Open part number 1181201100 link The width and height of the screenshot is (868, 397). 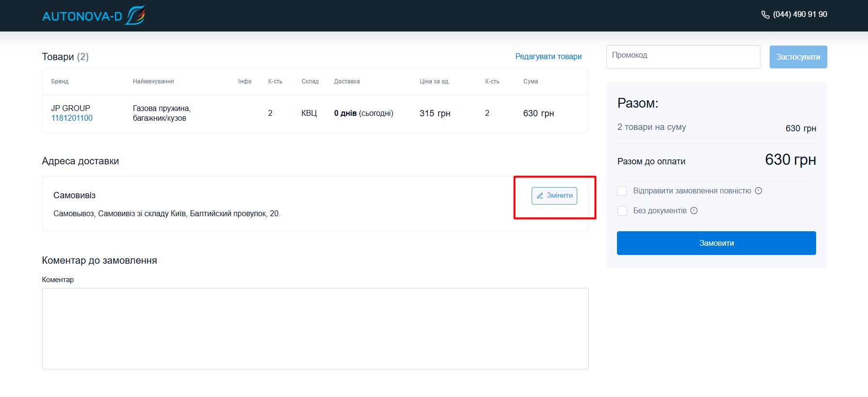72,118
